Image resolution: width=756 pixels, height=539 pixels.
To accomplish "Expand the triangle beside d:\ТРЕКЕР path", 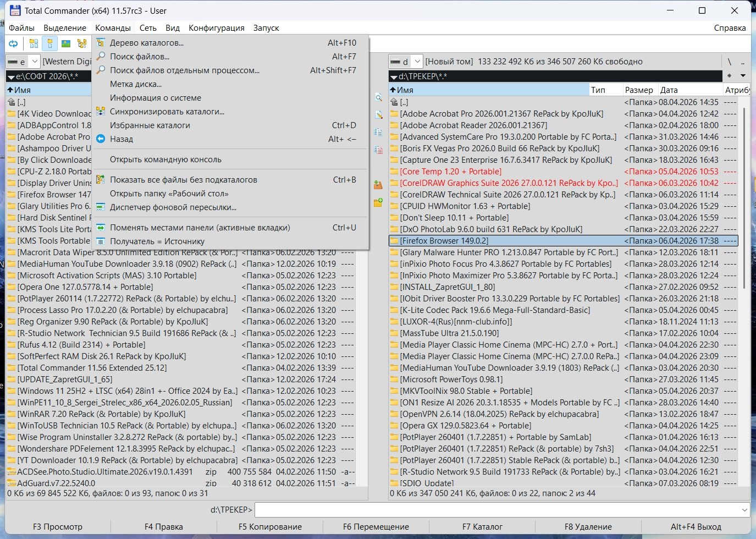I will [394, 76].
